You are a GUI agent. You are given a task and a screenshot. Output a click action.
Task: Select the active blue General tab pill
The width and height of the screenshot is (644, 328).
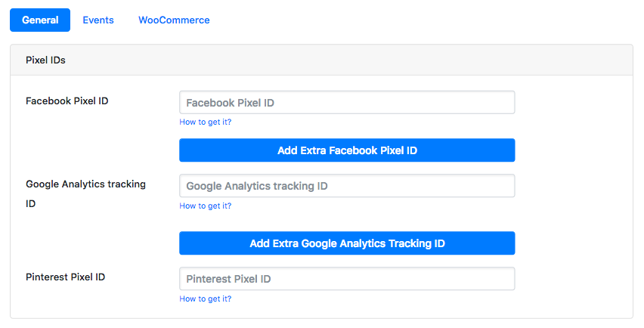click(40, 20)
